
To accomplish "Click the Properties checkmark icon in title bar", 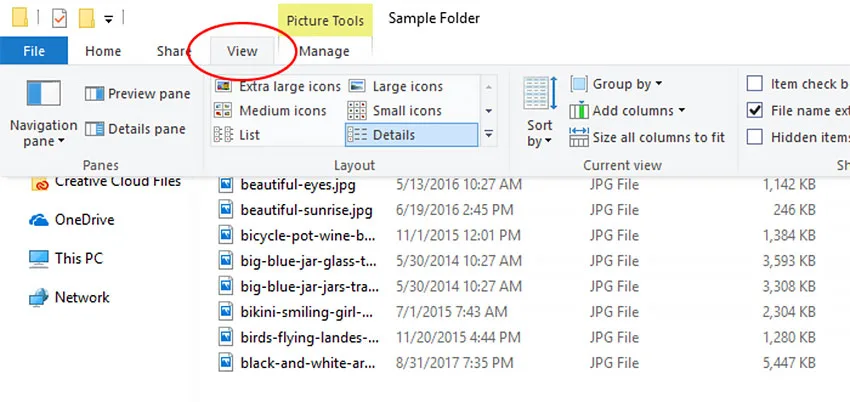I will point(60,18).
